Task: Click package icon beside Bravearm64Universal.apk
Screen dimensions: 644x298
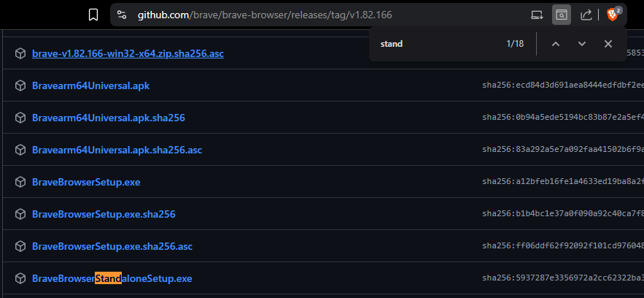Action: 20,86
